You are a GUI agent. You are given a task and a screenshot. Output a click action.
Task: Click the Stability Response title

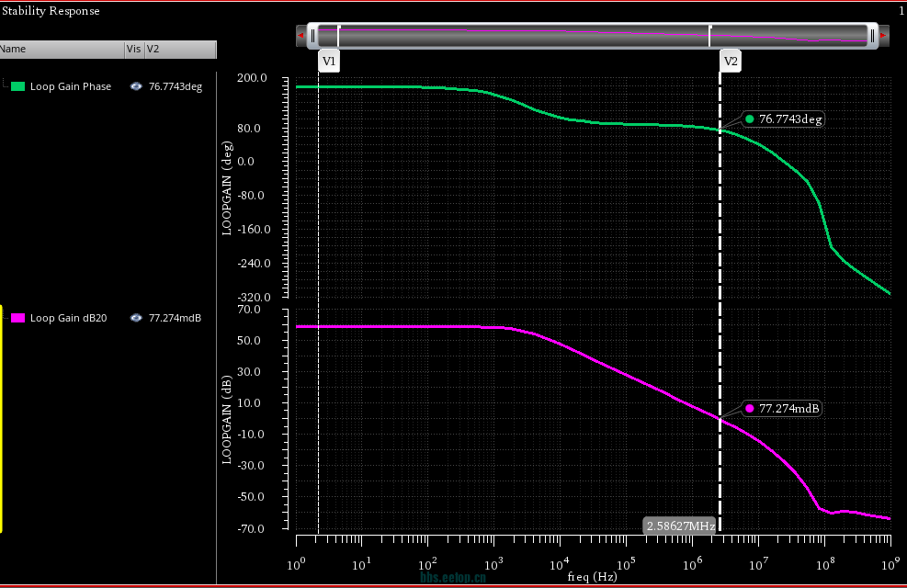(x=51, y=11)
